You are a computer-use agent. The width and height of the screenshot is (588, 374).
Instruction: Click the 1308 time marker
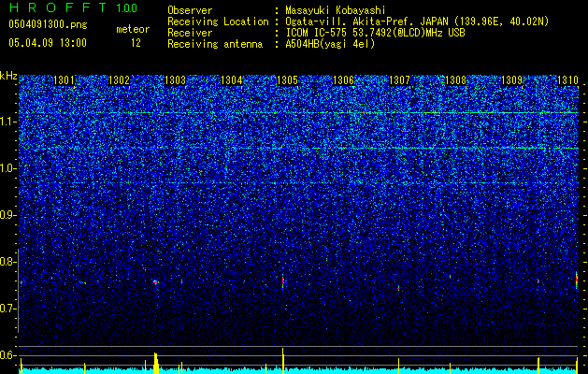click(455, 80)
